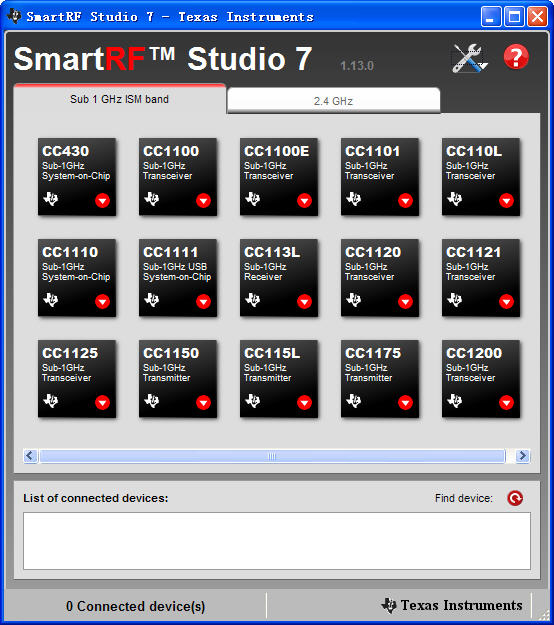Click the TI logo on the CC1121 tile

[455, 299]
